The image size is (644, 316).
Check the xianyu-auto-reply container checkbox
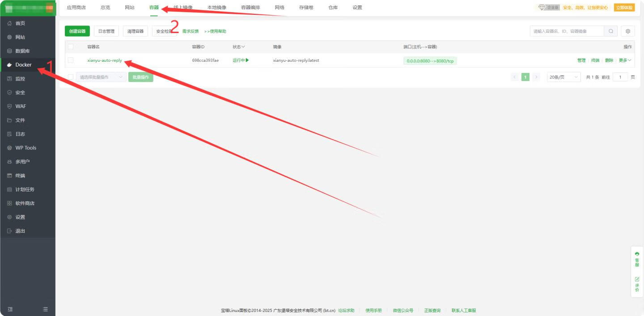[x=70, y=60]
